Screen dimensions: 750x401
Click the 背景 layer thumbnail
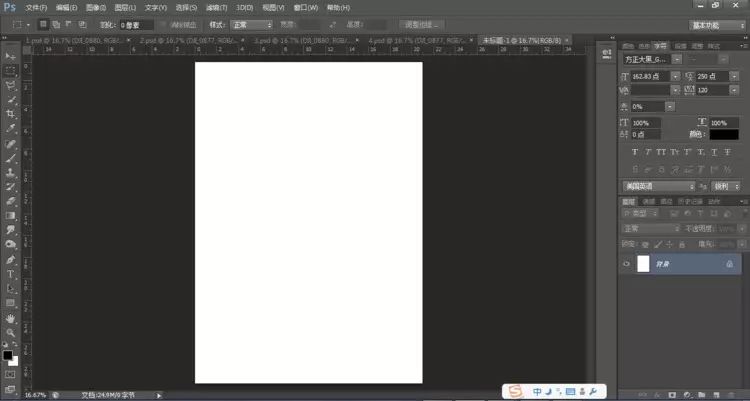[x=643, y=264]
